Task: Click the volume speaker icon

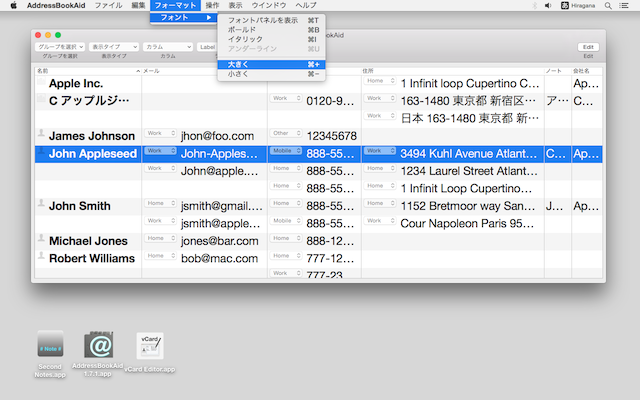Action: (548, 6)
